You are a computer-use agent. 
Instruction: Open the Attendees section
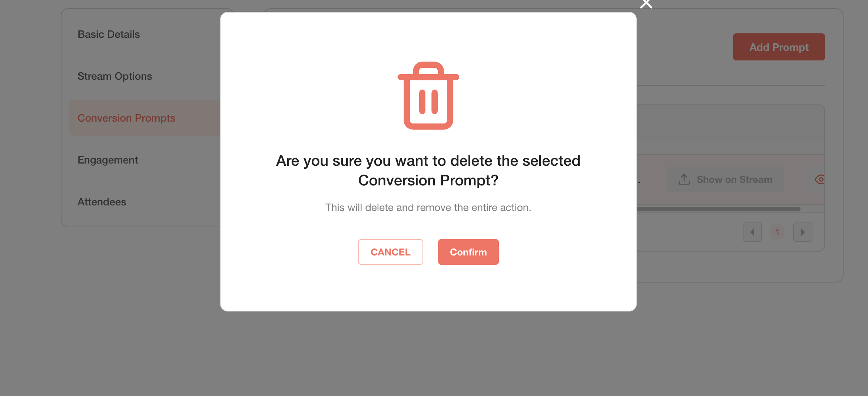coord(102,202)
